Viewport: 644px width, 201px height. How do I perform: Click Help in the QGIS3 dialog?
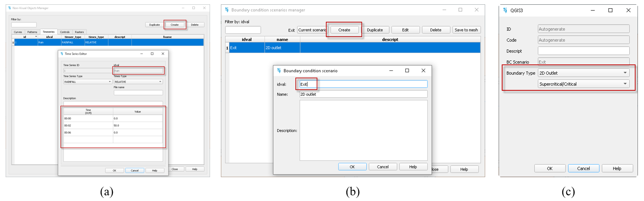coord(617,168)
